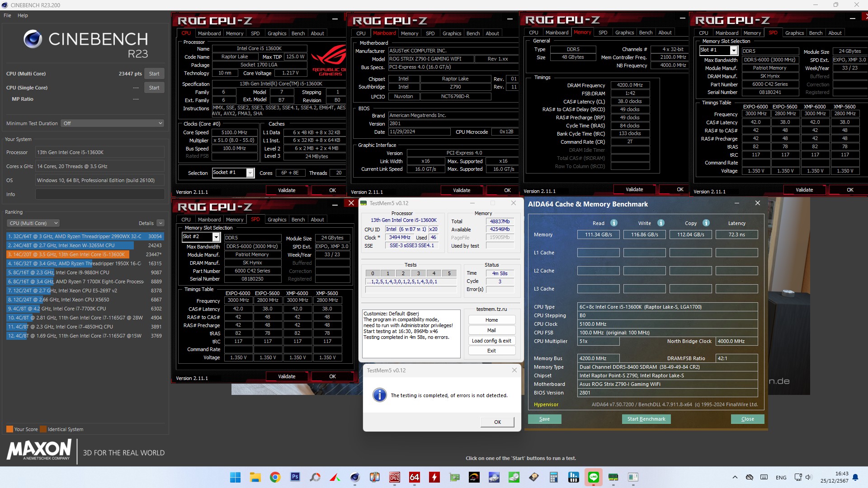The width and height of the screenshot is (868, 488).
Task: Open the ranking CPU (Multi Core) dropdown
Action: coord(33,223)
